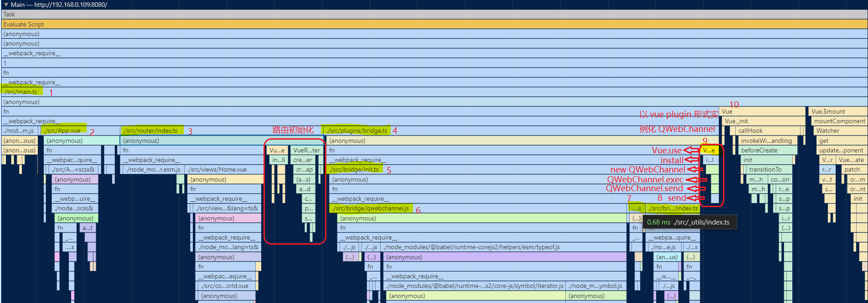Click the core-js symbol/iterator.js block
Image resolution: width=868 pixels, height=303 pixels.
[x=474, y=286]
